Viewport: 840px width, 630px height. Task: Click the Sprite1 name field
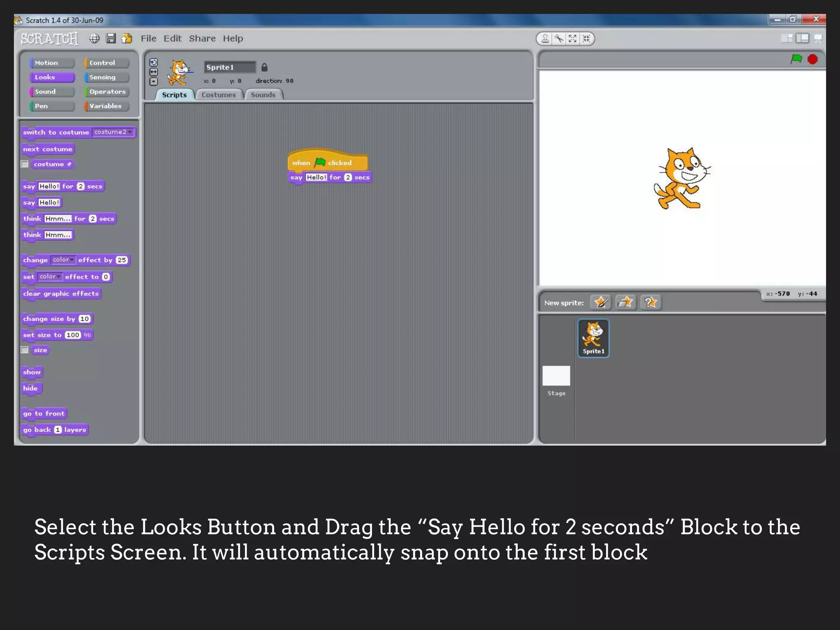click(x=230, y=67)
